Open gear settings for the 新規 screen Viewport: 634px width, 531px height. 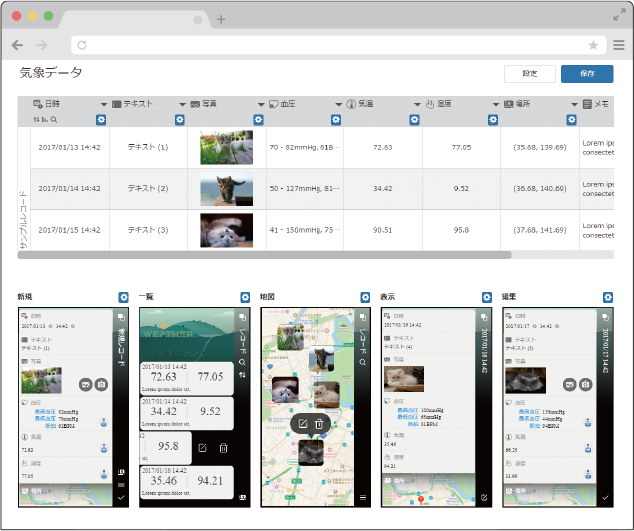point(123,297)
